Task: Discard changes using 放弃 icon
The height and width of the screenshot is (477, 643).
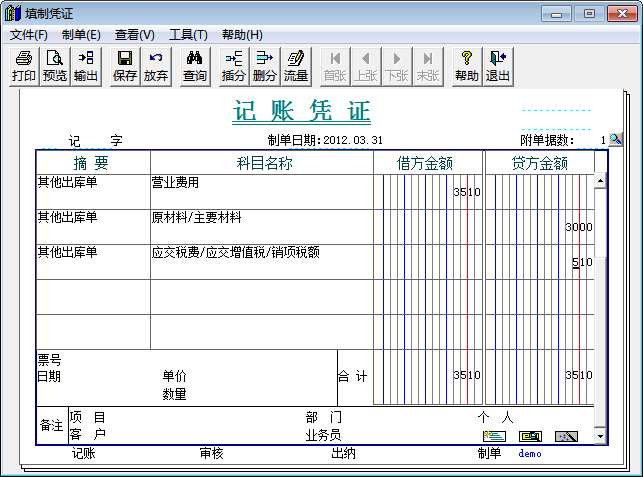Action: pos(156,66)
